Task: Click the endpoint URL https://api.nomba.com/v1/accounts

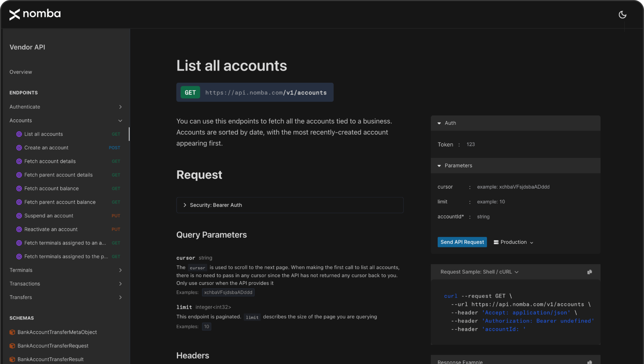Action: [x=266, y=93]
